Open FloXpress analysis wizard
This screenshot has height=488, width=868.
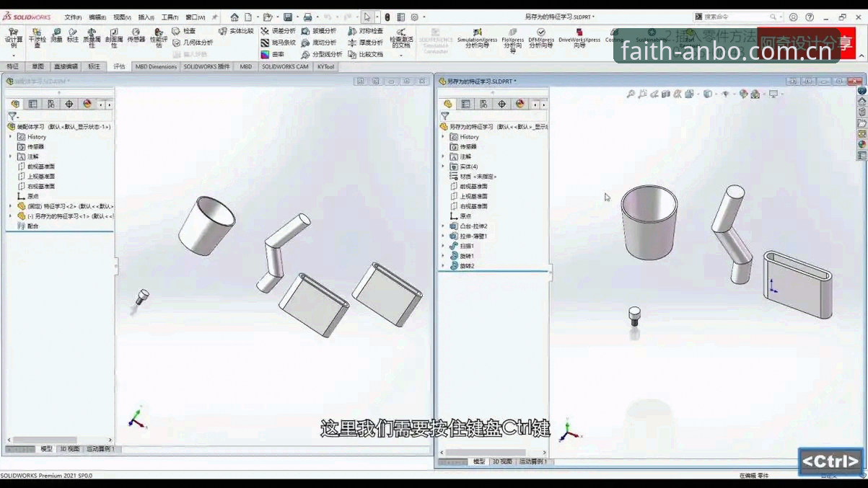click(x=512, y=40)
